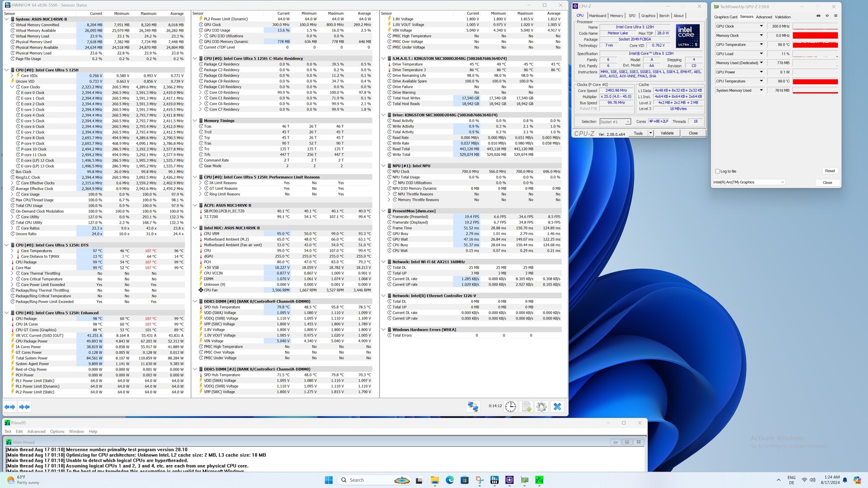The width and height of the screenshot is (868, 488).
Task: Collapse Memory Timings group
Action: click(x=195, y=121)
